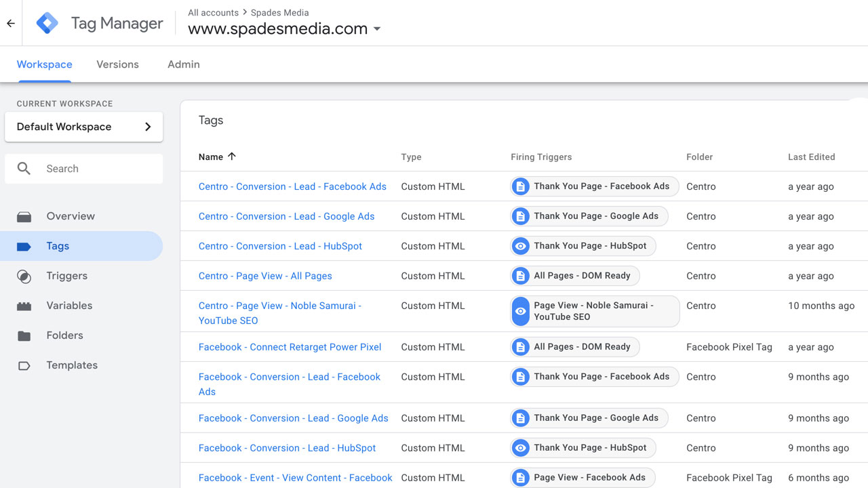Click Facebook Pixel Tag folder in Connect Retarget row
Screen dimensions: 868x488
tap(729, 347)
